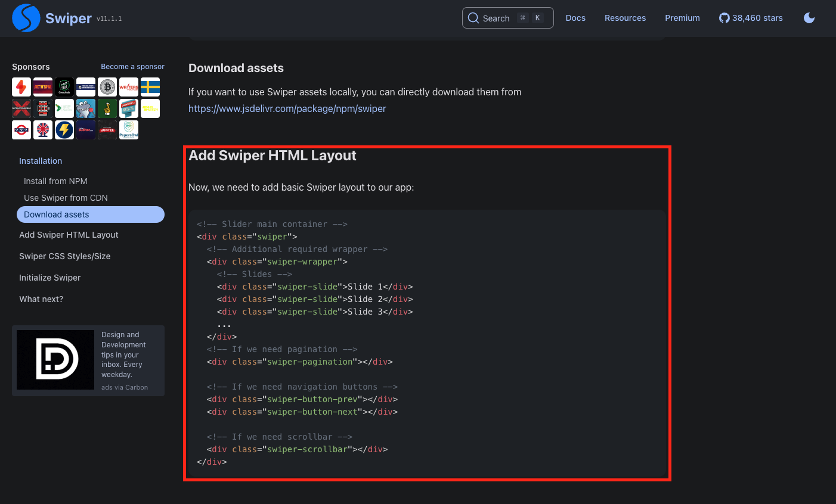Open the Casino Hunter sponsor link
836x504 pixels.
click(x=107, y=129)
